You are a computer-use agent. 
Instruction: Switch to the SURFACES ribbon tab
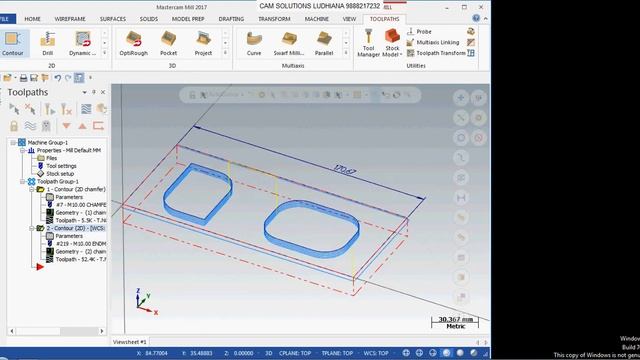[x=113, y=19]
